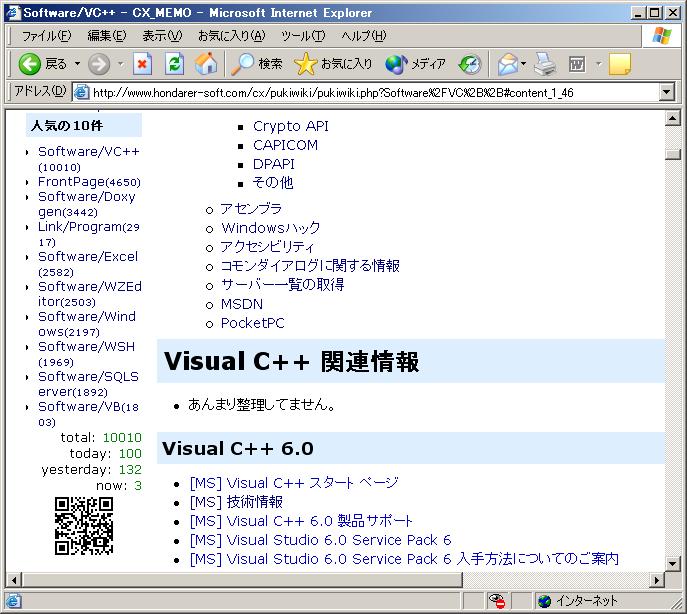This screenshot has width=687, height=614.
Task: Open Favorites (お気に入り) star button
Action: point(334,64)
